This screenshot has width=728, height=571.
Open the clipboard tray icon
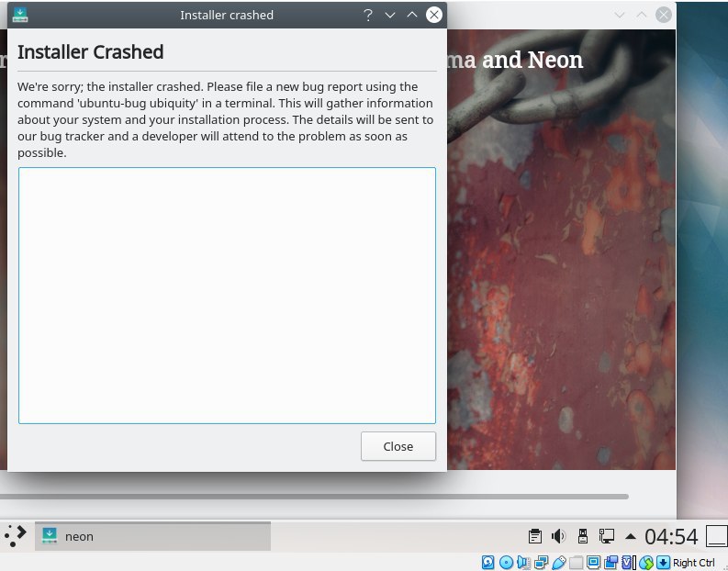click(x=535, y=536)
